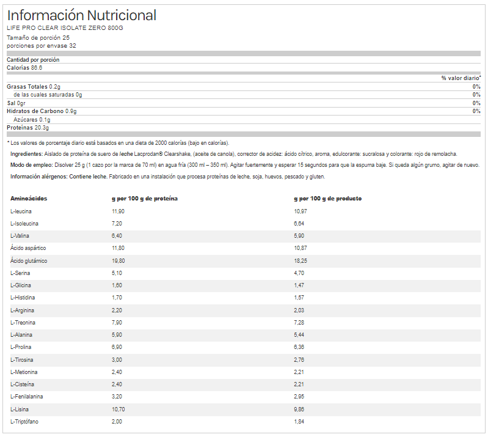Select the L-leucina row name
This screenshot has height=448, width=488.
pyautogui.click(x=21, y=211)
